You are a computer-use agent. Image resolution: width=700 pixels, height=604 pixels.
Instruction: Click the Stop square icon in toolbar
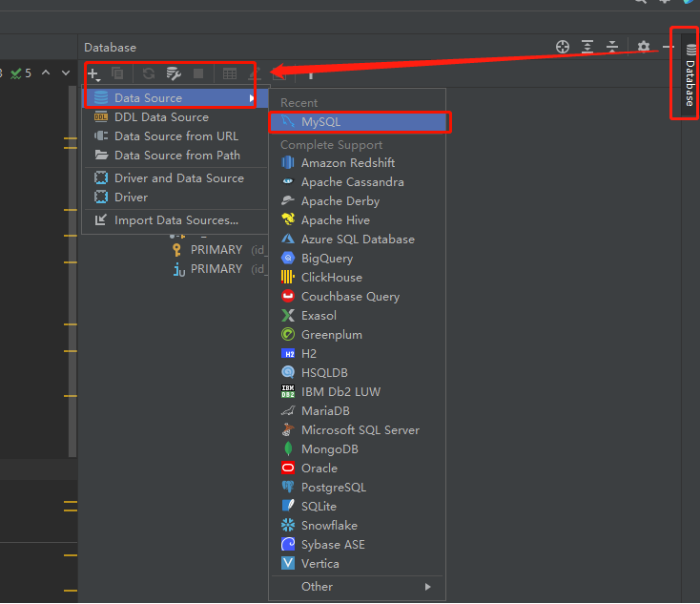(198, 73)
